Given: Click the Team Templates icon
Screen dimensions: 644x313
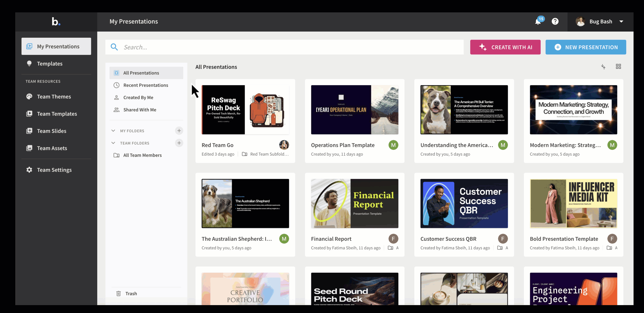Looking at the screenshot, I should click(29, 114).
